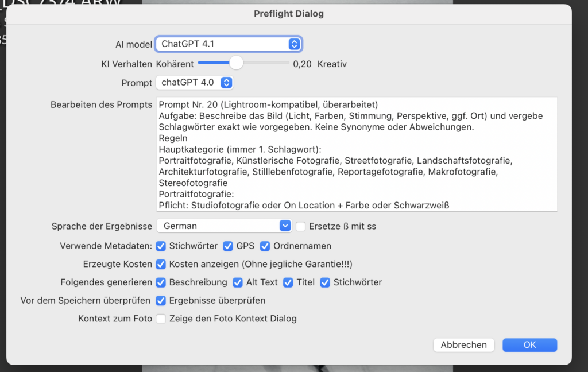Screen dimensions: 588x372
Task: Click the Kreativ slider label
Action: (332, 64)
